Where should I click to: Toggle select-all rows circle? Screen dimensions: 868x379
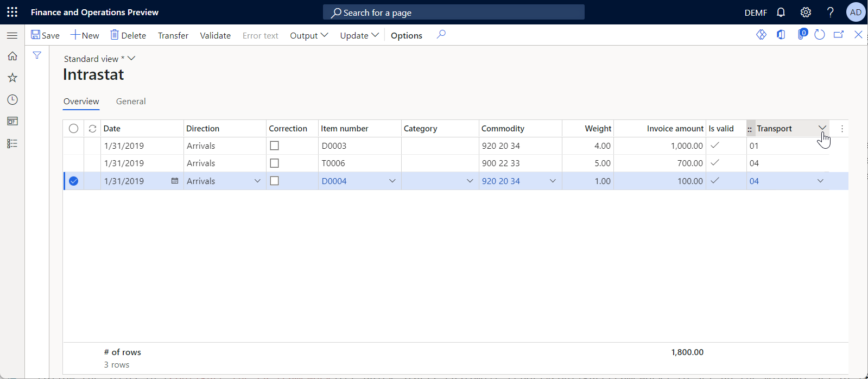pyautogui.click(x=73, y=129)
